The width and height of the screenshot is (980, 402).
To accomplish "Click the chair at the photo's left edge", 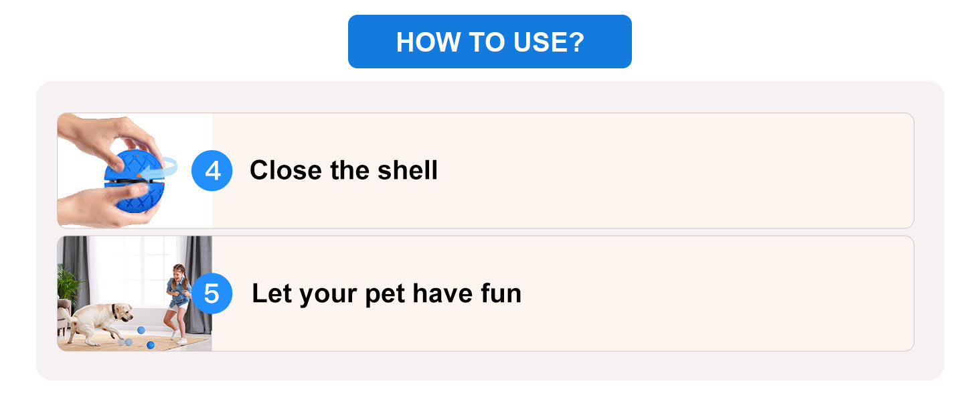I will click(63, 316).
